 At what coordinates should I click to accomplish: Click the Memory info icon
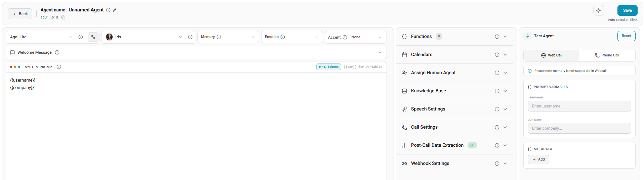pos(219,37)
